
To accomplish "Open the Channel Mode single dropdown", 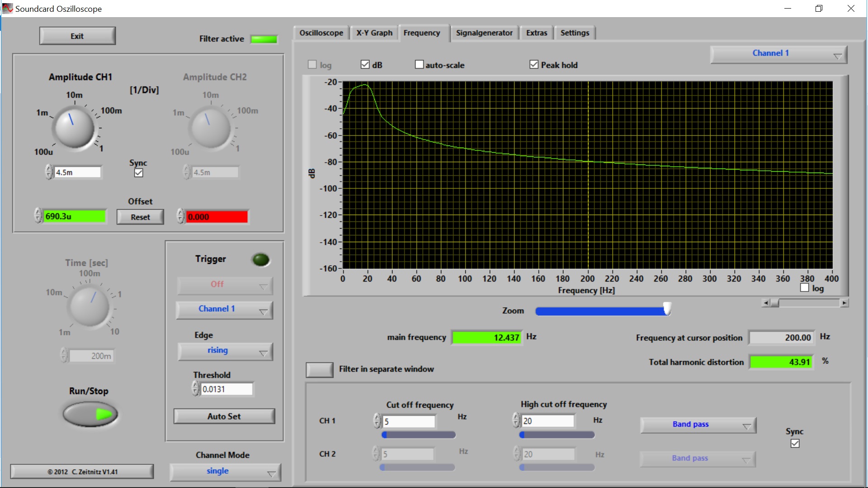I will click(225, 472).
